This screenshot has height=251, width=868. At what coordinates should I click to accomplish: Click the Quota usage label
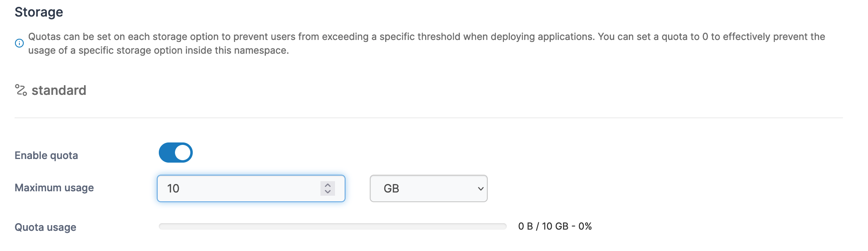pyautogui.click(x=45, y=227)
